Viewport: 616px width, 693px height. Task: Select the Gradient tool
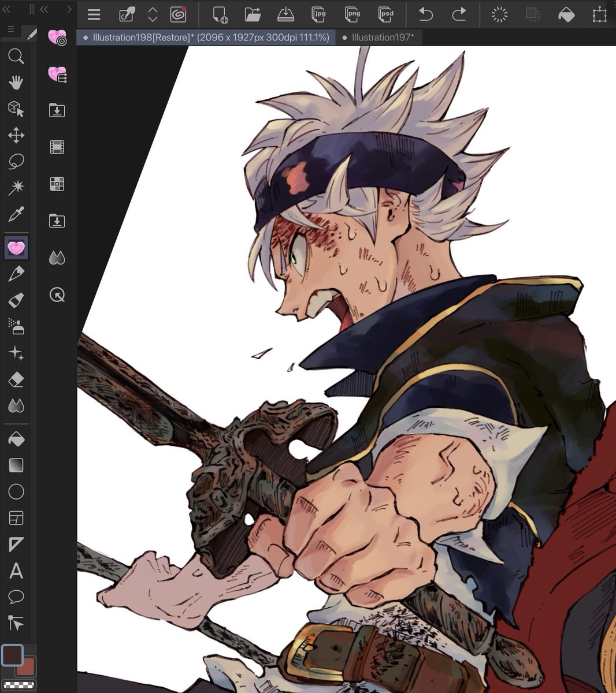point(16,465)
